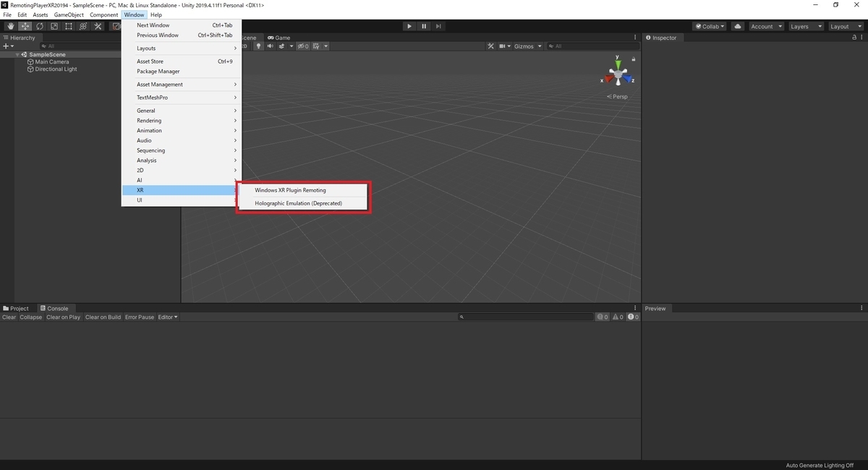Viewport: 868px width, 470px height.
Task: Select the Move tool
Action: [25, 26]
